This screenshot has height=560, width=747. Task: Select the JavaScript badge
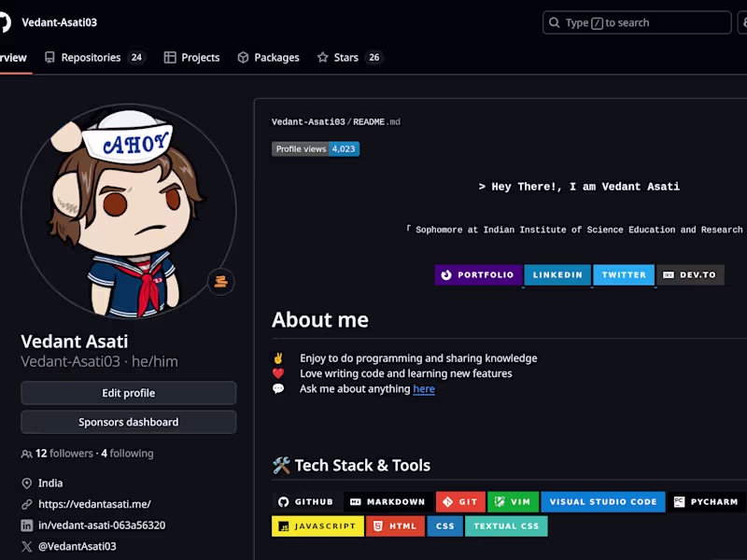tap(317, 525)
